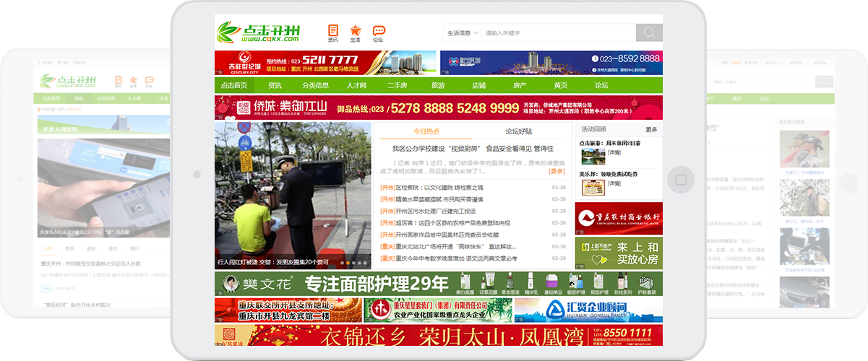Open the 资讯 news icon in header

click(x=333, y=33)
